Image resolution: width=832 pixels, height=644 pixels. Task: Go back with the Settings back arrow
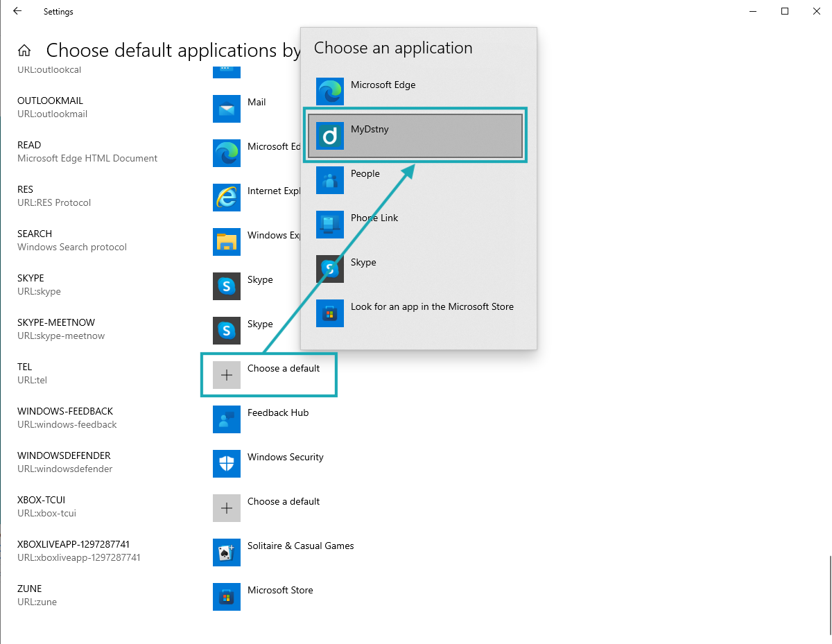[17, 11]
